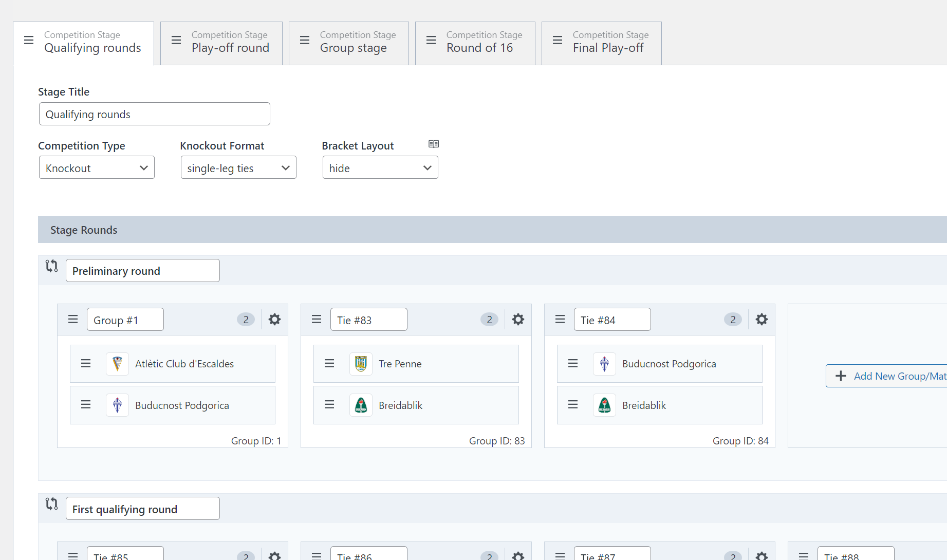The height and width of the screenshot is (560, 947).
Task: Open settings gear for Group #1
Action: tap(275, 320)
